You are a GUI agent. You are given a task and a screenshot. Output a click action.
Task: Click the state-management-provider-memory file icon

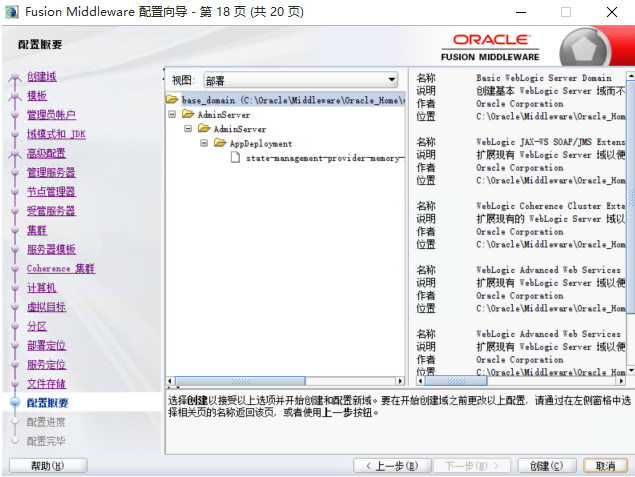pos(235,157)
